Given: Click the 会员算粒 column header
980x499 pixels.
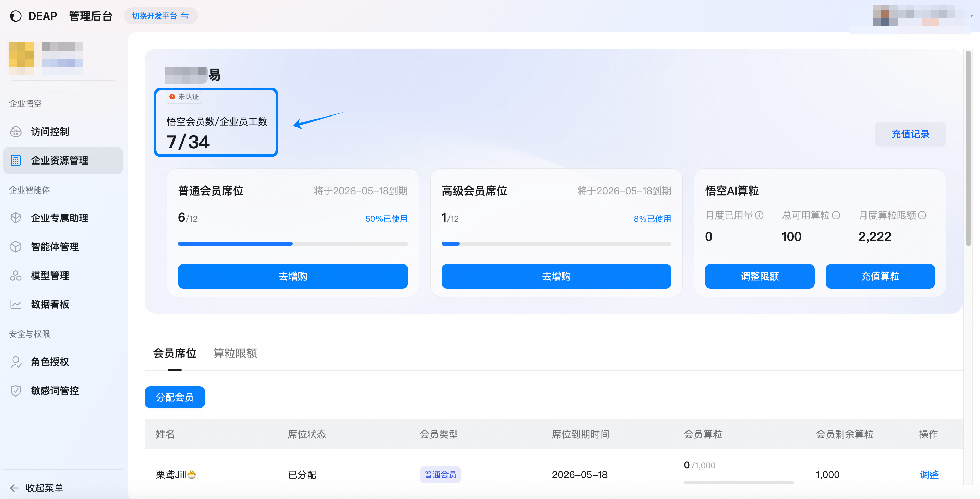Looking at the screenshot, I should [703, 434].
